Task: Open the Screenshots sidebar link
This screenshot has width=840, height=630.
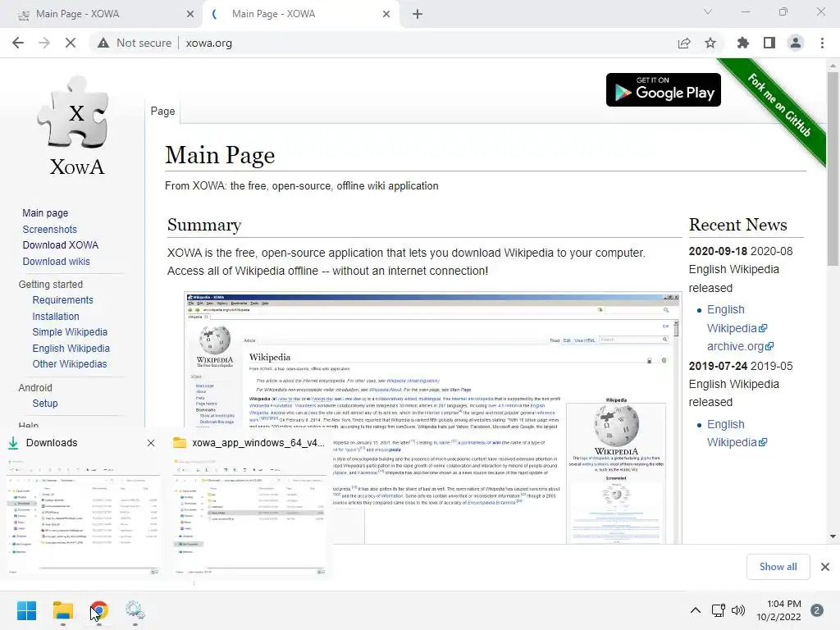Action: coord(50,230)
